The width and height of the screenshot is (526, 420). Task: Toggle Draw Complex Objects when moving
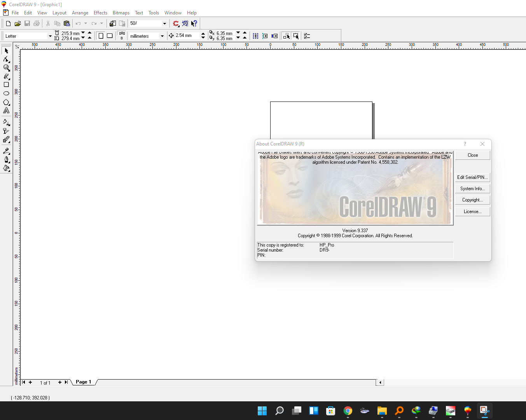click(x=287, y=36)
